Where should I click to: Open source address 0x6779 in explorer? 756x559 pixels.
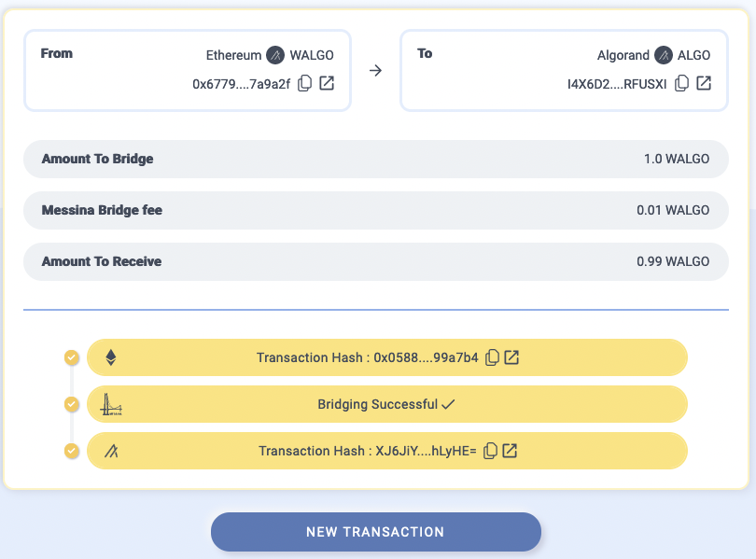coord(327,83)
